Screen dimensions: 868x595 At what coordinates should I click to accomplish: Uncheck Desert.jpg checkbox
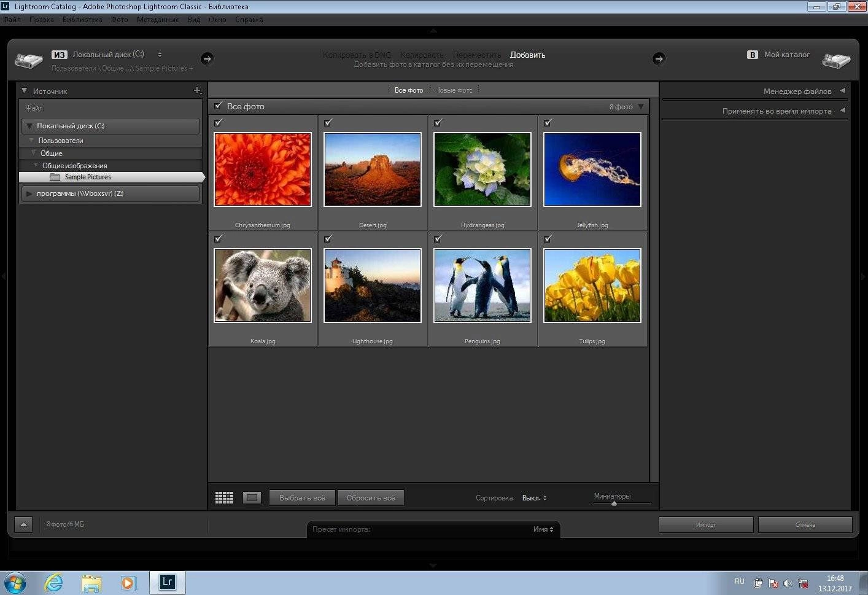pos(328,123)
